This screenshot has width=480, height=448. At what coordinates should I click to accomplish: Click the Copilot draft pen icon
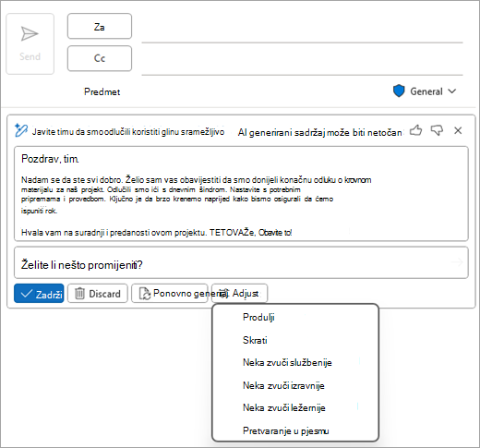pyautogui.click(x=21, y=130)
